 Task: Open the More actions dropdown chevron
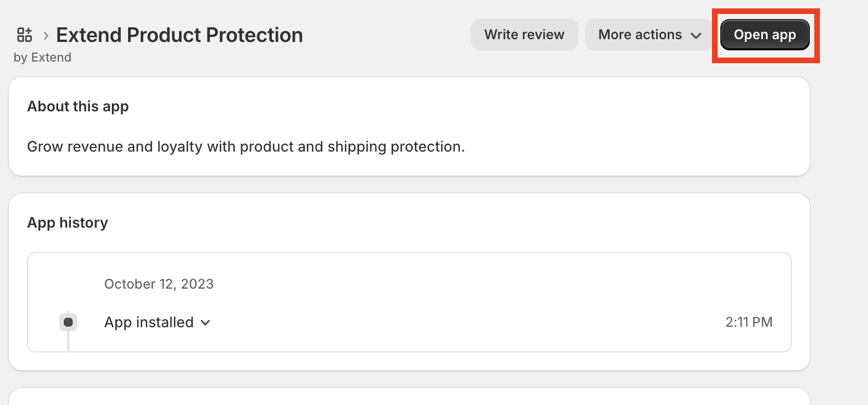tap(696, 35)
